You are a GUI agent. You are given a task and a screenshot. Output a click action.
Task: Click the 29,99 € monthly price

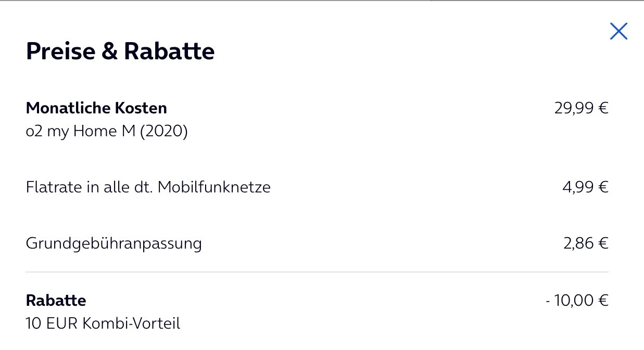click(x=581, y=108)
